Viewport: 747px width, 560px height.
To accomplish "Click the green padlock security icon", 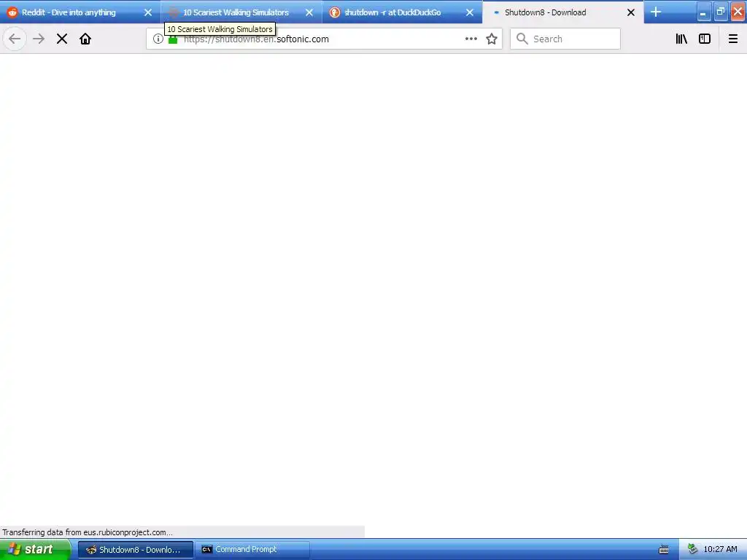I will point(173,39).
